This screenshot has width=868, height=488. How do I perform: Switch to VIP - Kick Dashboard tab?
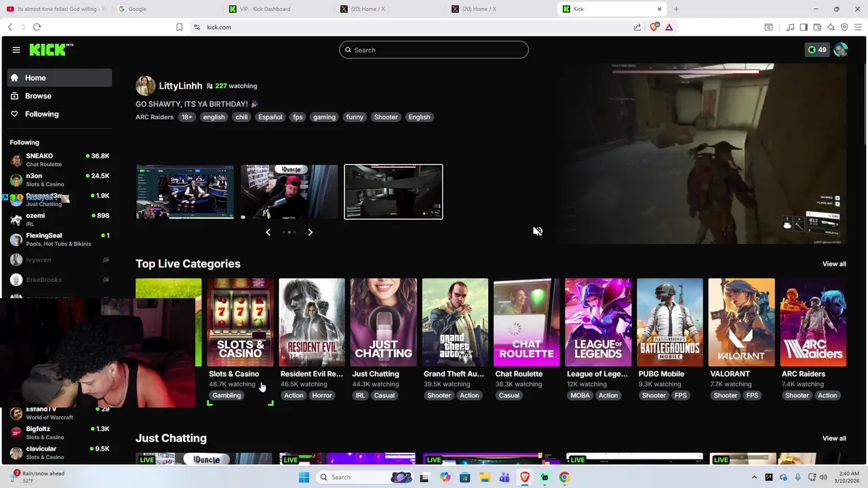tap(278, 9)
